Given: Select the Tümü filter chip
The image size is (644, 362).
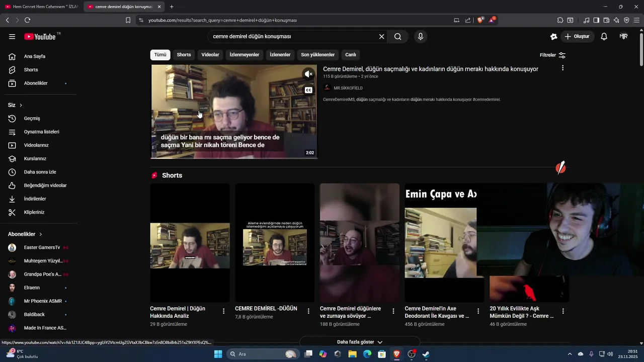Looking at the screenshot, I should pyautogui.click(x=160, y=55).
